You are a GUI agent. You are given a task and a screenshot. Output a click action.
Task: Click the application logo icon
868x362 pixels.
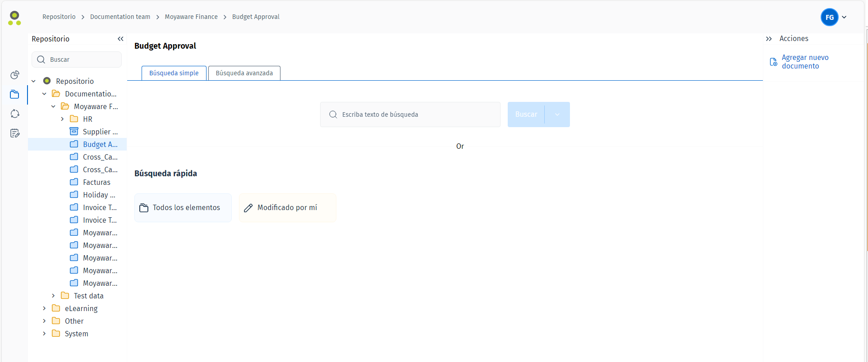(14, 18)
